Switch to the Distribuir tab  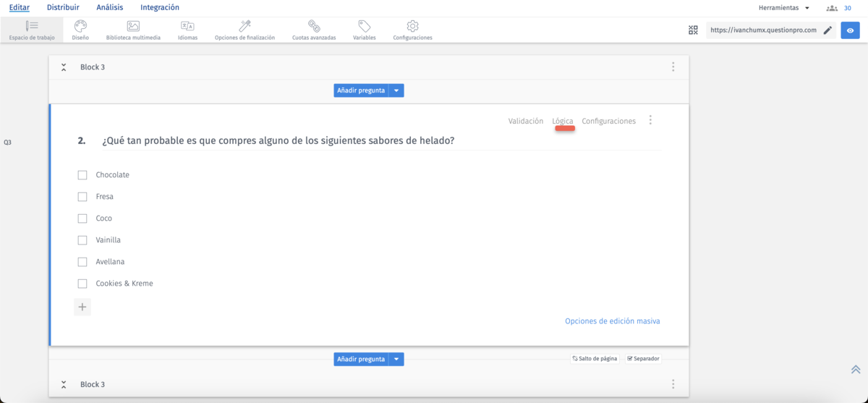pyautogui.click(x=63, y=8)
